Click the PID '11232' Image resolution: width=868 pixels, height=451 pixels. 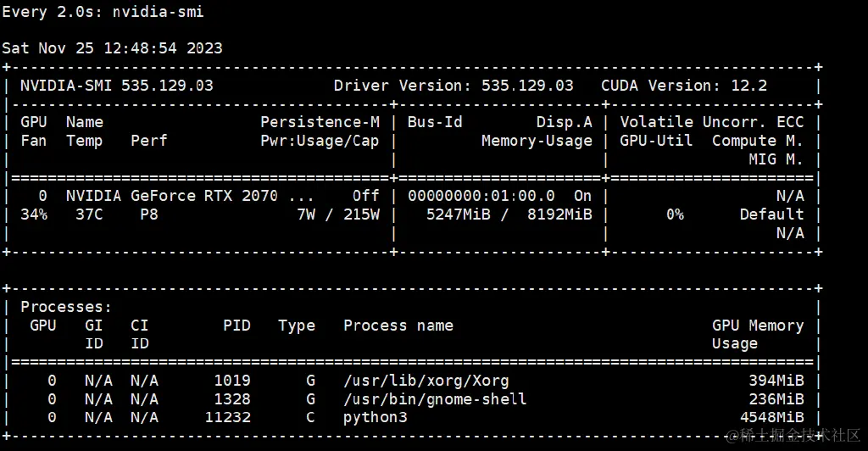click(228, 417)
